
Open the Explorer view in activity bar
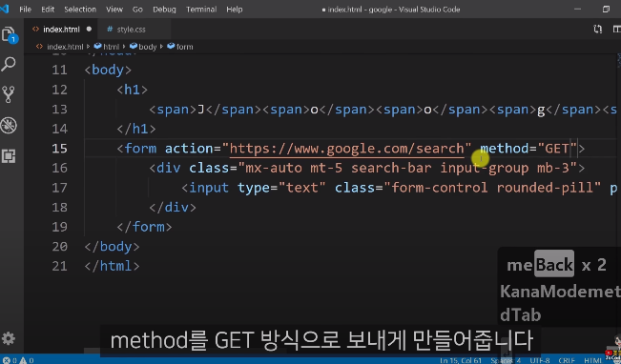(10, 35)
